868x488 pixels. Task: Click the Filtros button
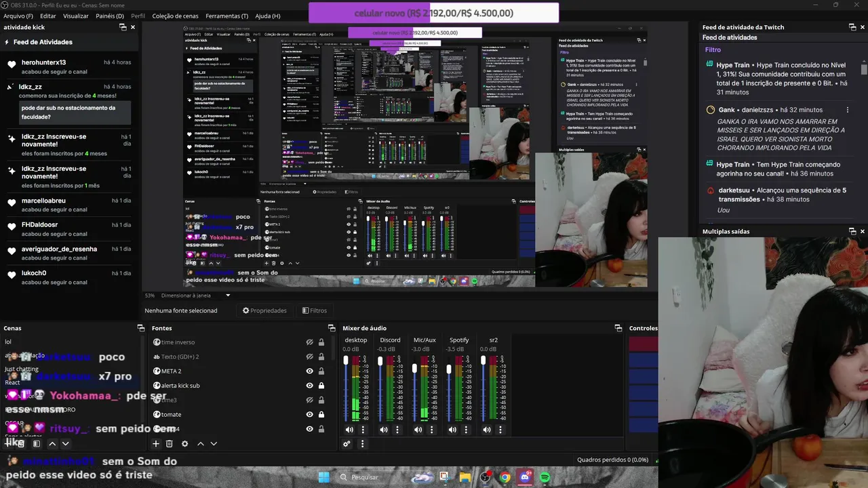click(x=315, y=310)
